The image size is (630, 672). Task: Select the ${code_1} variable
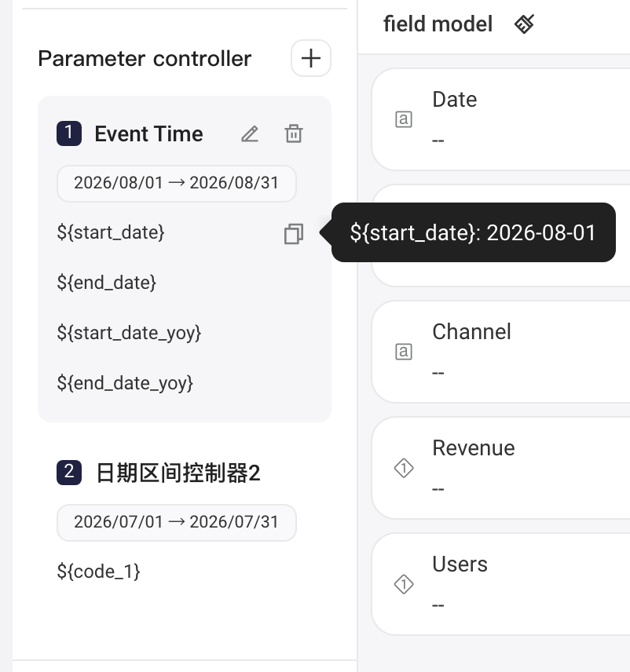(99, 572)
